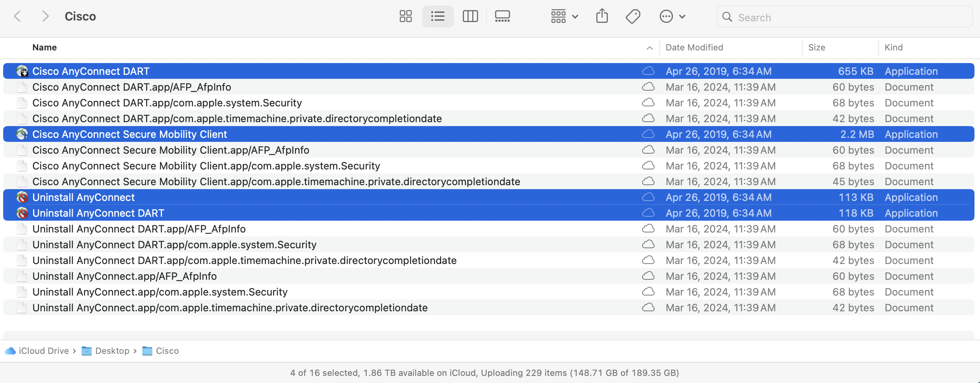Image resolution: width=980 pixels, height=383 pixels.
Task: Click the forward navigation arrow
Action: tap(45, 17)
